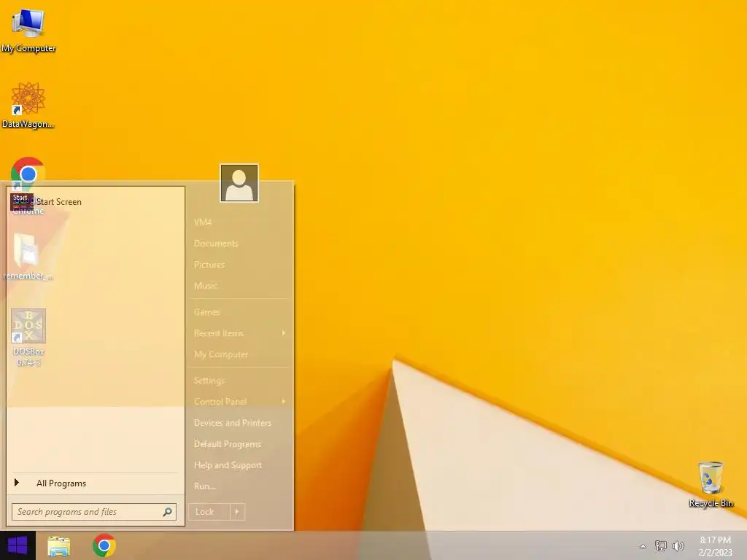Open the volume speaker tray icon
Viewport: 747px width, 560px height.
pyautogui.click(x=678, y=545)
